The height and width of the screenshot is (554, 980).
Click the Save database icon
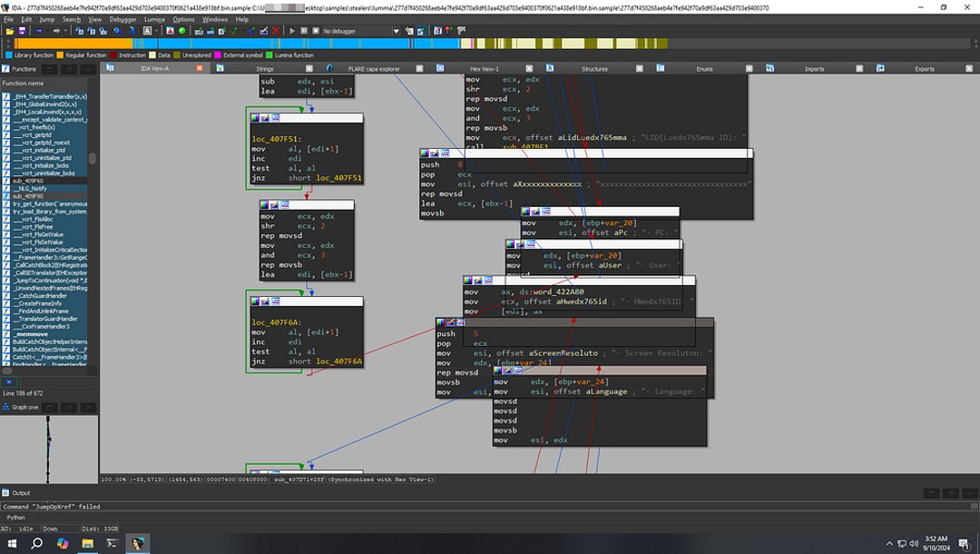[x=22, y=31]
